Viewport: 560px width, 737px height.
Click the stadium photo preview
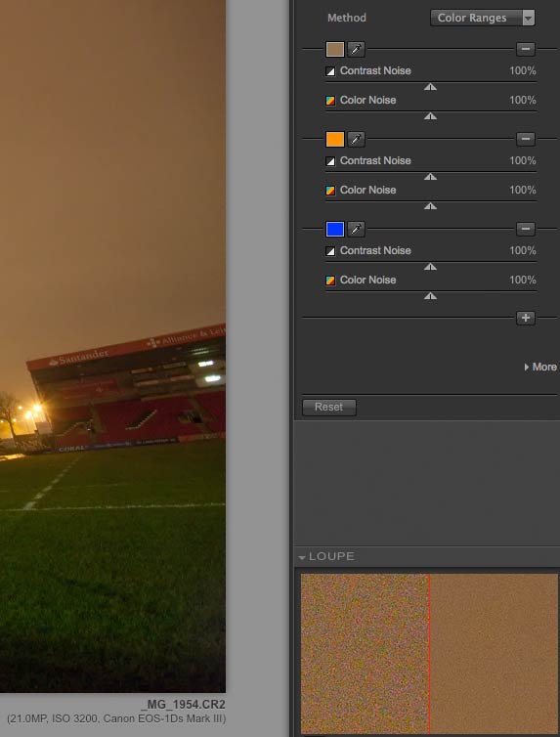click(112, 346)
